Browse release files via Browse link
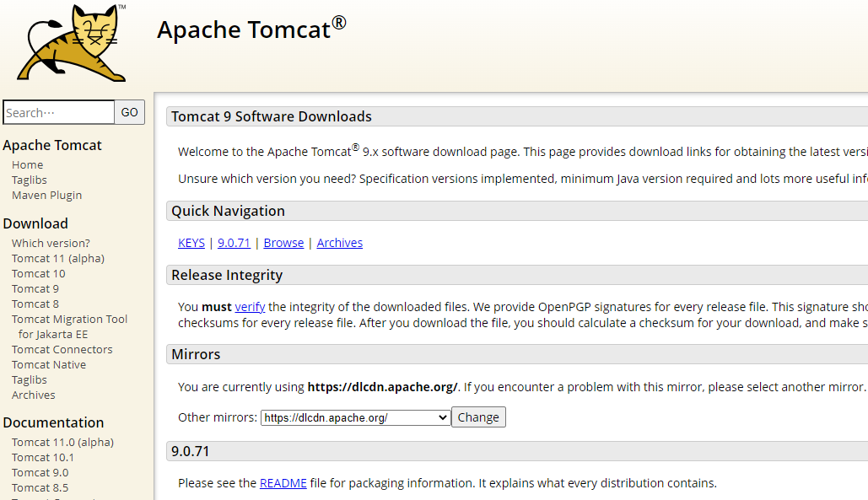Screen dimensions: 868x500 [283, 242]
